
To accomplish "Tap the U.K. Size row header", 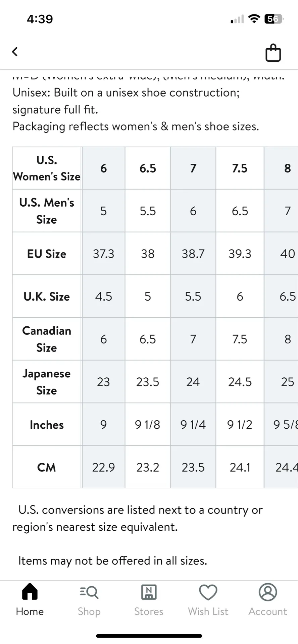I will pyautogui.click(x=47, y=297).
